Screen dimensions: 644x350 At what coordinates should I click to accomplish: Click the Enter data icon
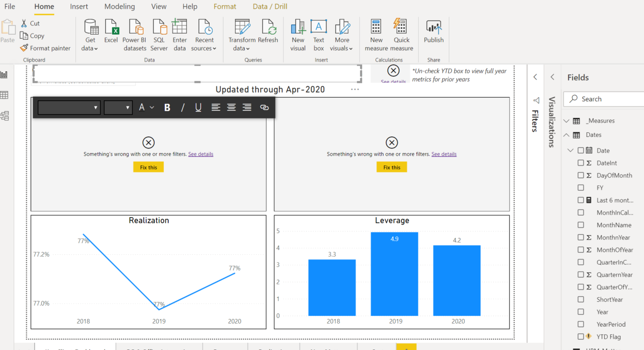pos(180,26)
